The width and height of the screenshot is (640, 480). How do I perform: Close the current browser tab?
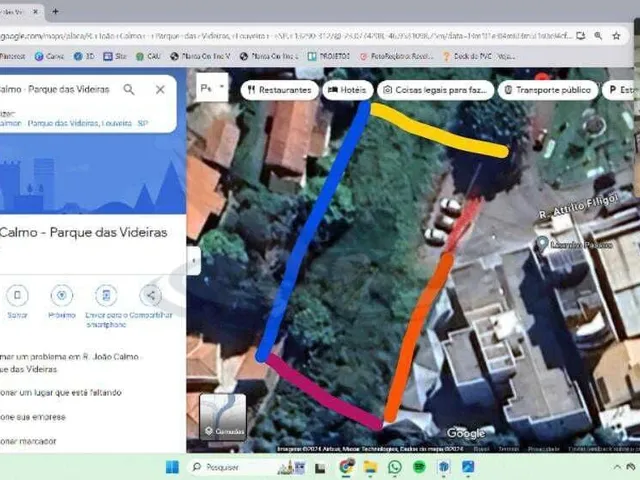tap(36, 11)
